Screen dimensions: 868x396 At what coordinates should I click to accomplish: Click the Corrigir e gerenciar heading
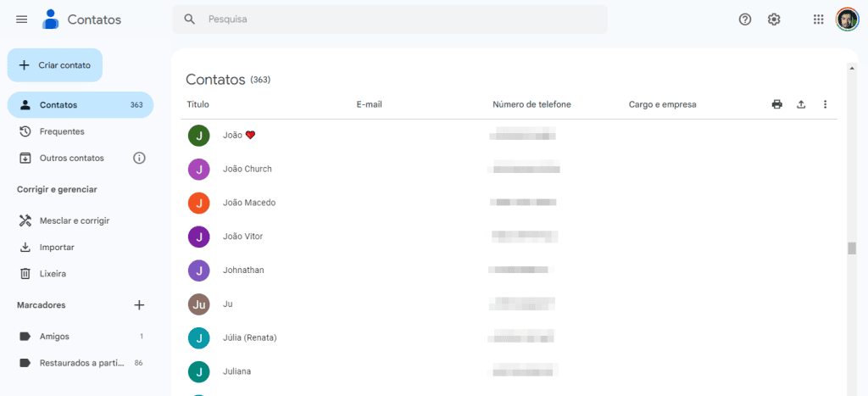[x=57, y=189]
